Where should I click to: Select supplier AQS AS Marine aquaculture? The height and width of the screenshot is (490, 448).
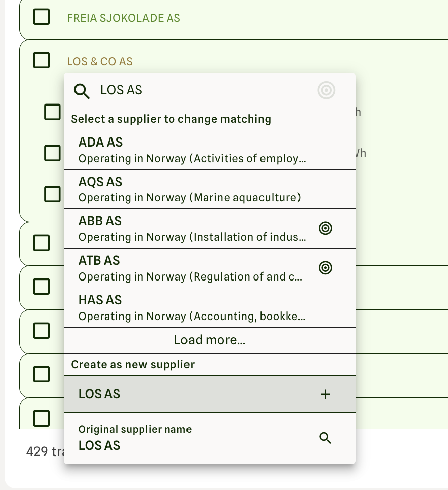pyautogui.click(x=210, y=189)
